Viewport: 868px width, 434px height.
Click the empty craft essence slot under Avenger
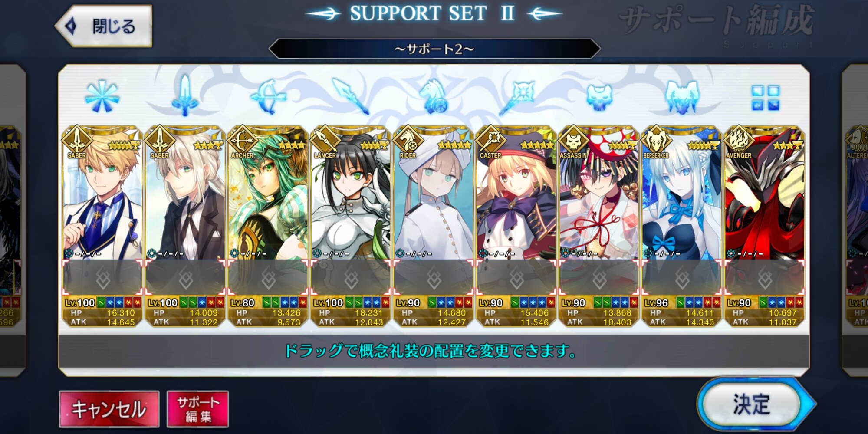point(765,278)
